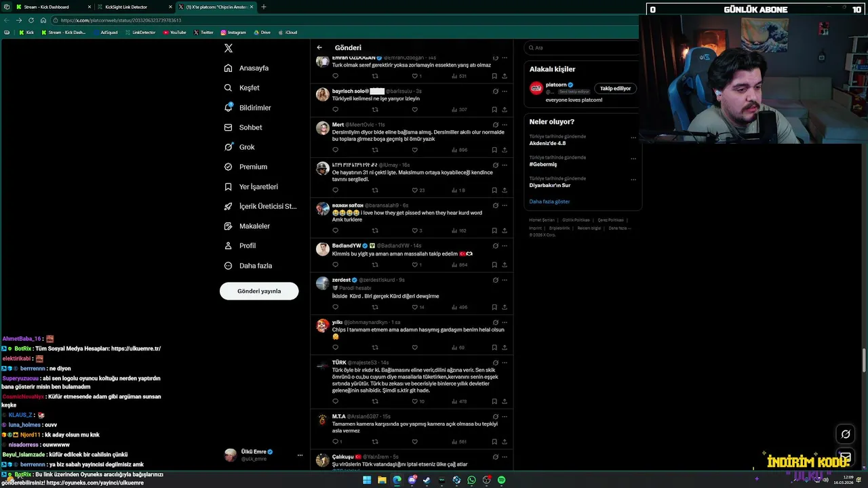Screen dimensions: 868x488
Task: Share the bayrisch solo reply
Action: click(505, 110)
